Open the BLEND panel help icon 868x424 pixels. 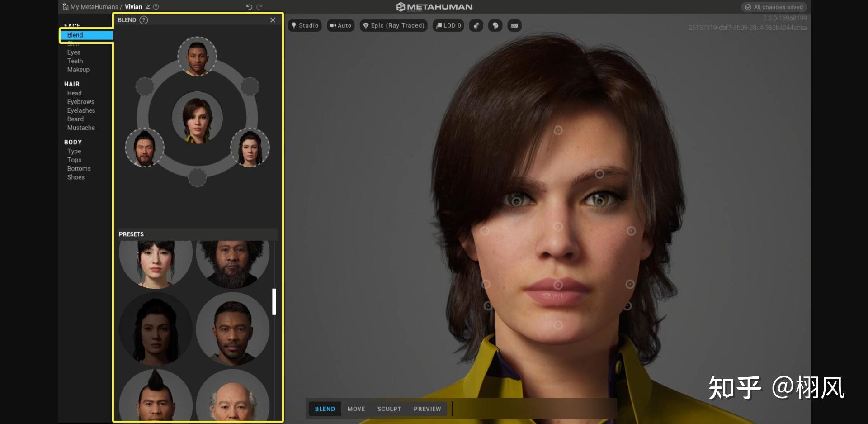(x=144, y=20)
